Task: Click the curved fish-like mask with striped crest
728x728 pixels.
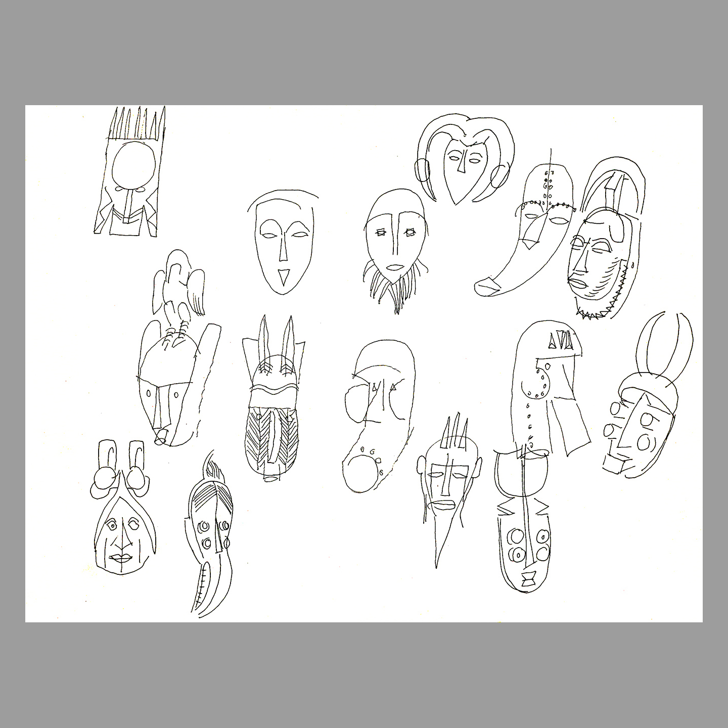Action: point(208,536)
